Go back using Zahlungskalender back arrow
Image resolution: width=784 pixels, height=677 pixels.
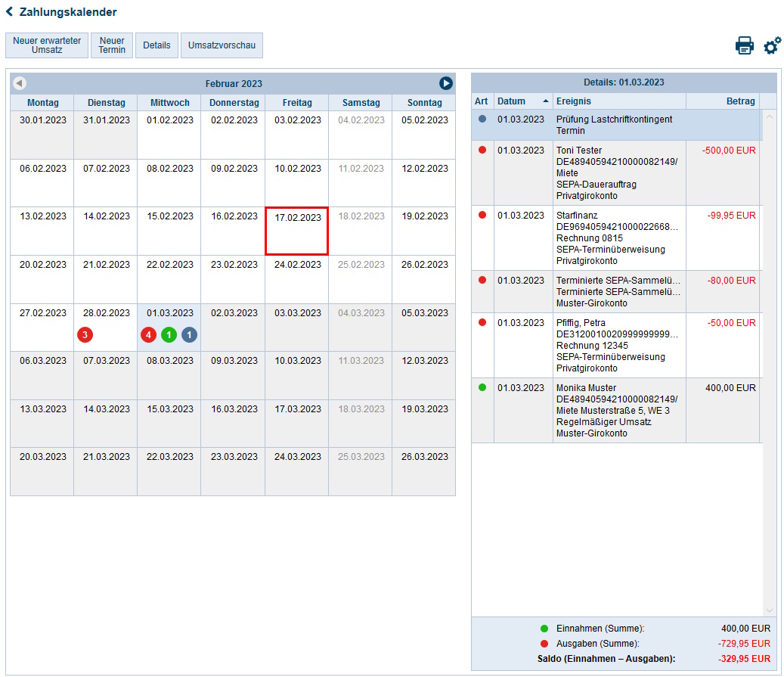coord(9,12)
